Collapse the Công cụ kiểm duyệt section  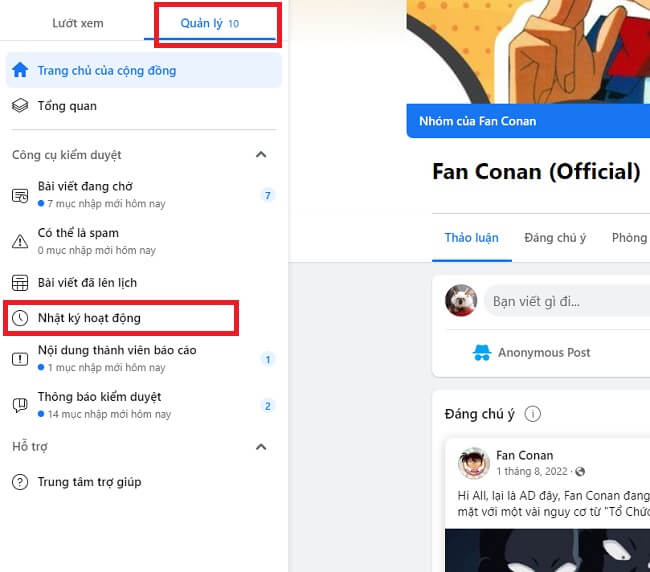pos(261,155)
